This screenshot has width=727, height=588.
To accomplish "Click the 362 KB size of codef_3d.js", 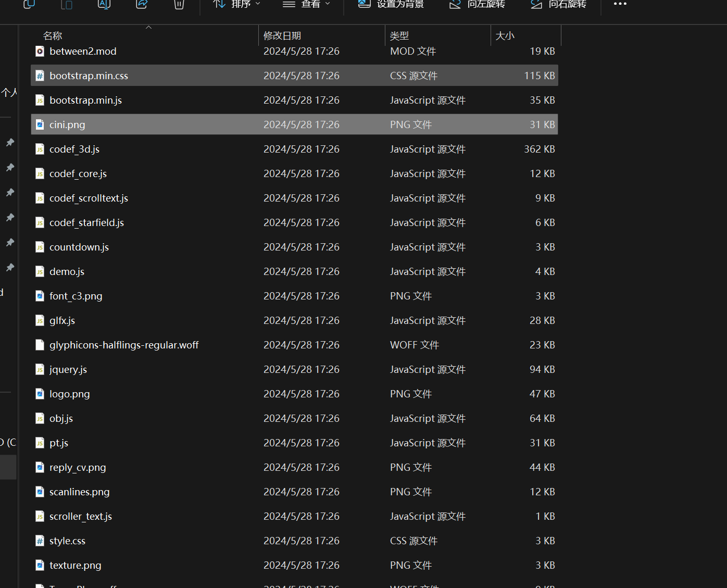I will 540,149.
